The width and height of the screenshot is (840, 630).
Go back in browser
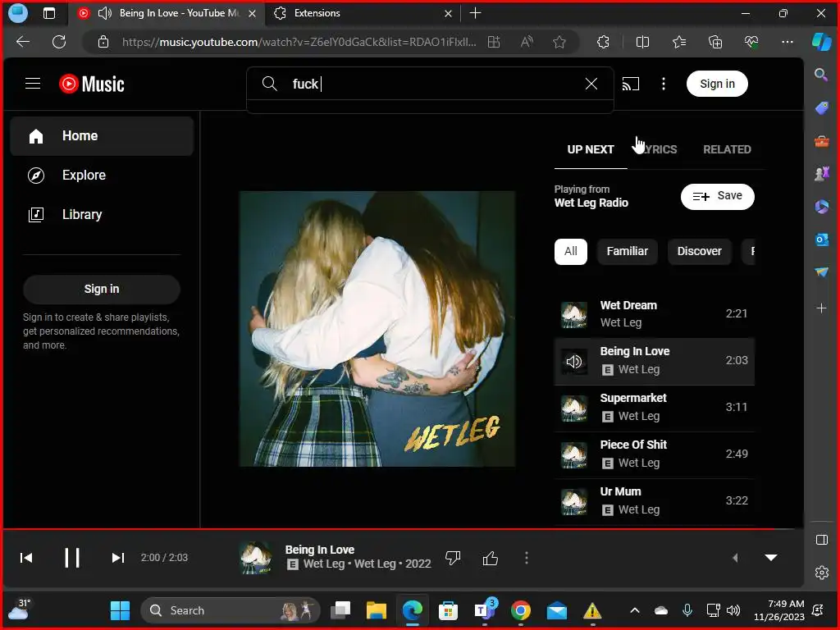point(23,42)
